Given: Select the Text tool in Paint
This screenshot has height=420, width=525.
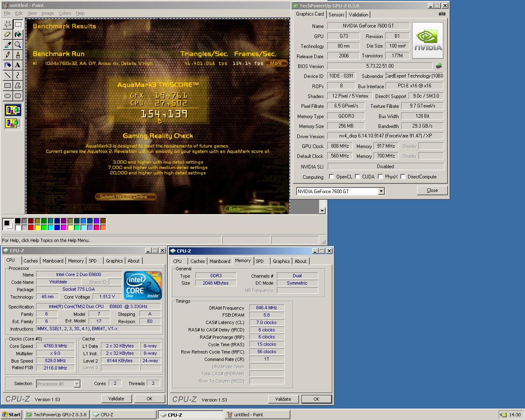Looking at the screenshot, I should click(x=18, y=65).
